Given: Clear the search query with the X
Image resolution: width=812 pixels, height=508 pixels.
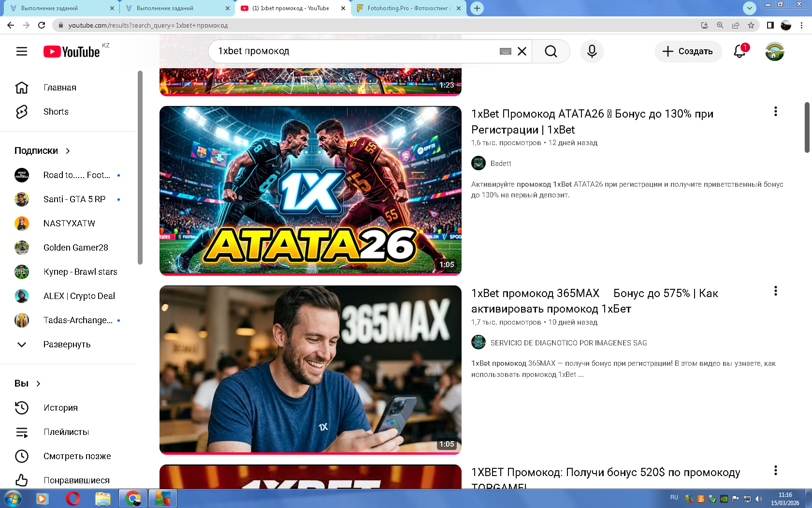Looking at the screenshot, I should [522, 51].
